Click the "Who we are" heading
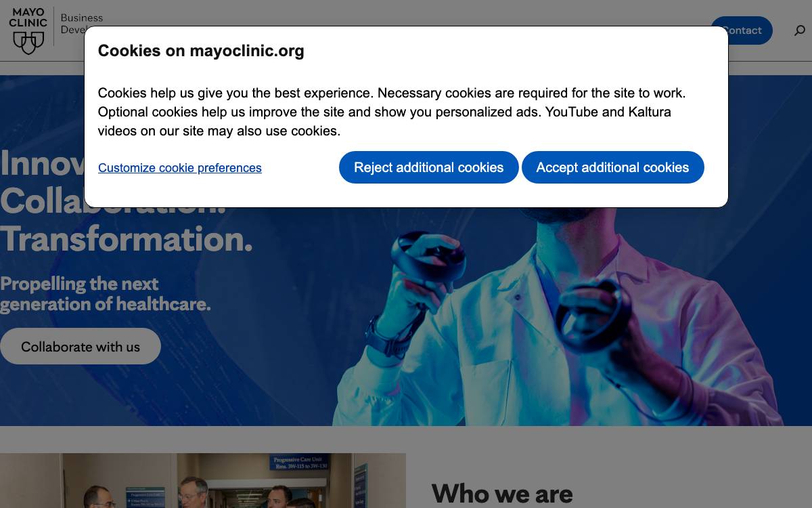The width and height of the screenshot is (812, 508). 502,493
